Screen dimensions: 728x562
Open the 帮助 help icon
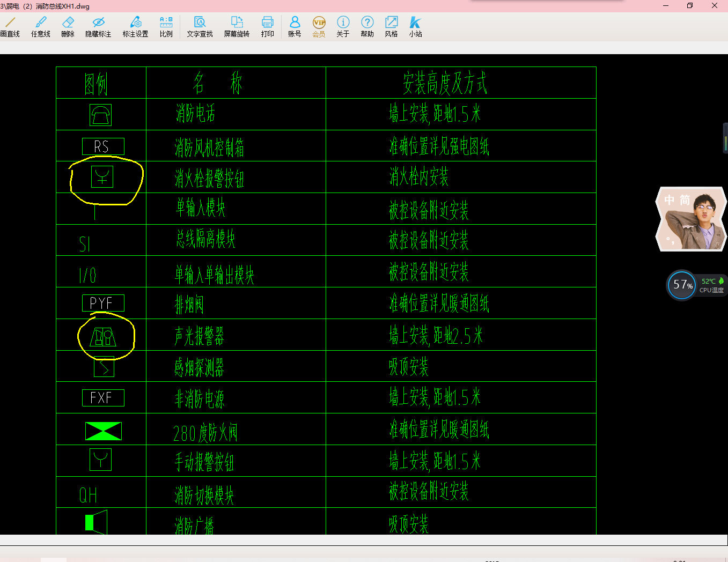tap(367, 27)
